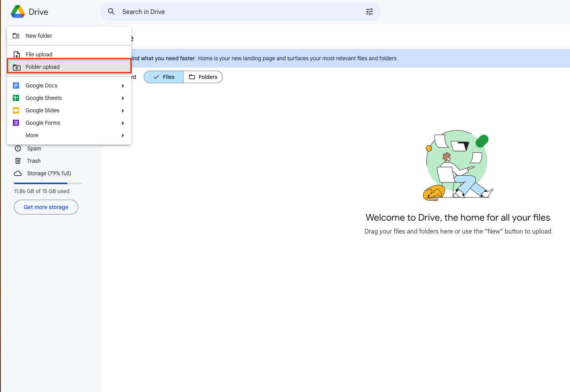Open Trash in the sidebar
This screenshot has width=570, height=392.
[34, 161]
